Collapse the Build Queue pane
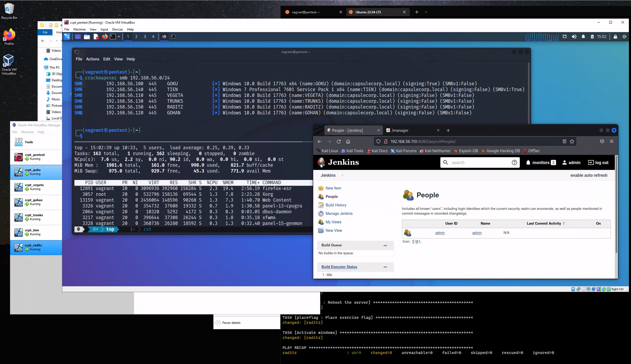631x364 pixels. pyautogui.click(x=385, y=245)
